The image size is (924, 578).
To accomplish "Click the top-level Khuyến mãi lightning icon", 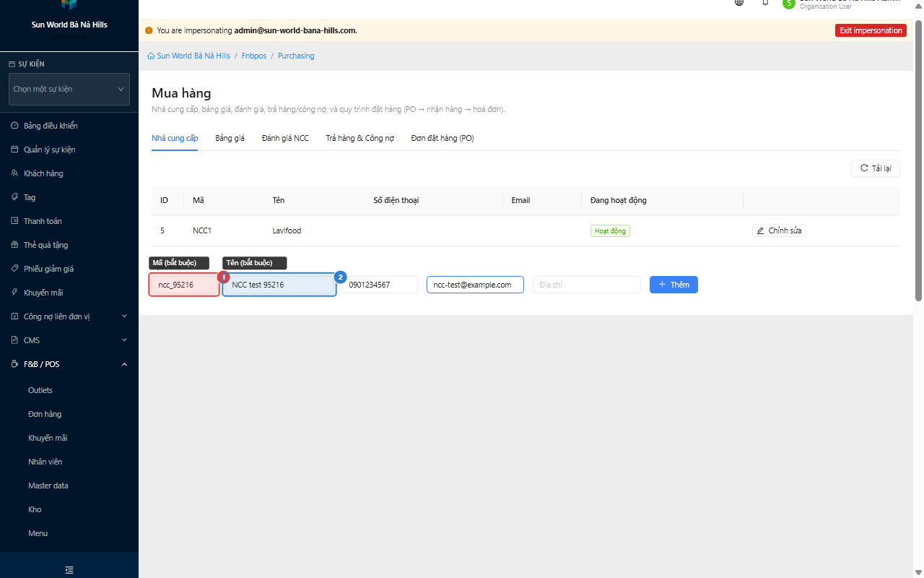I will point(14,293).
